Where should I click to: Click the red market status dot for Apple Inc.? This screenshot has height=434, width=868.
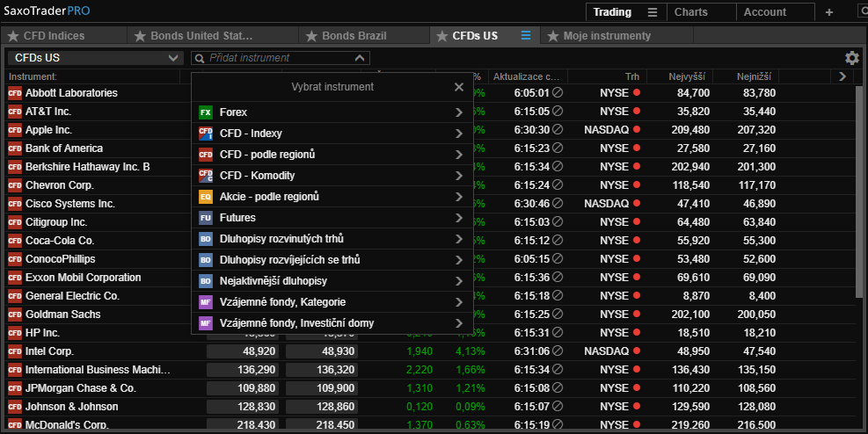[x=637, y=129]
